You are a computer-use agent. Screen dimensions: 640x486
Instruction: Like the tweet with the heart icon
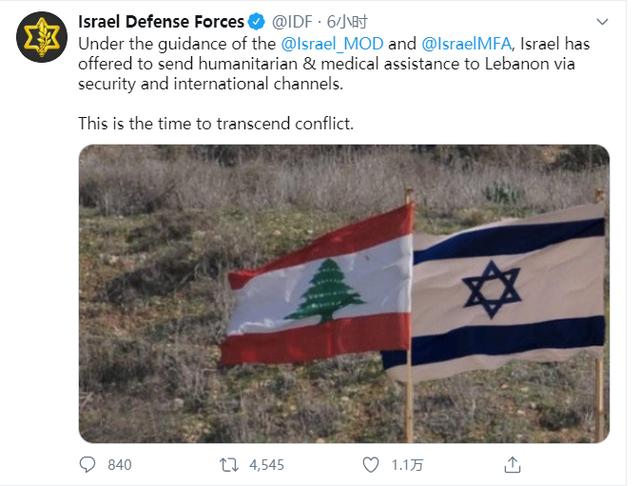pos(371,464)
